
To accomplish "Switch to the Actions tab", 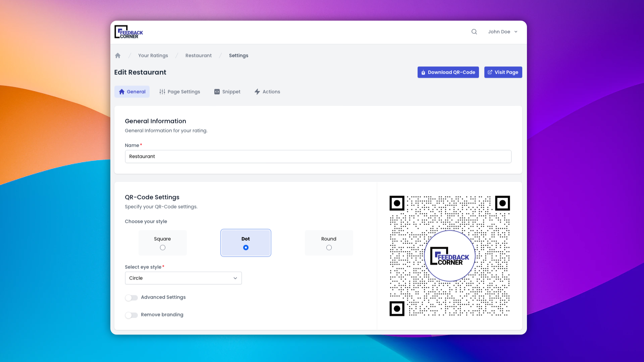I will [x=267, y=92].
